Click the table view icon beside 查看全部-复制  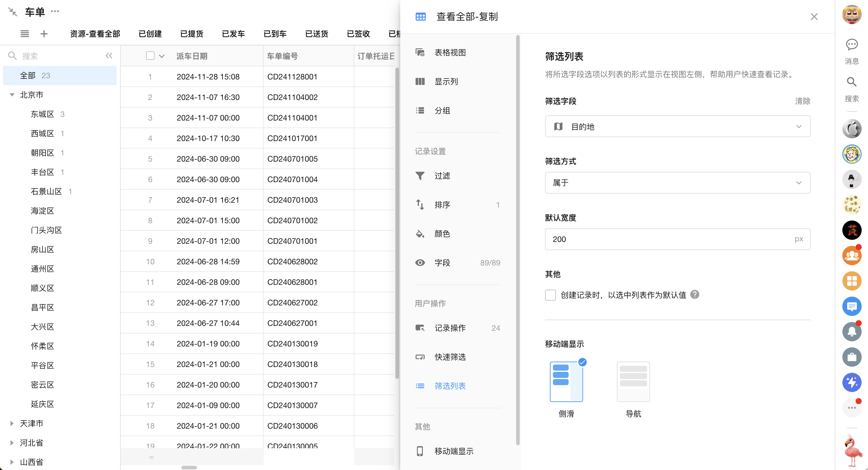420,17
